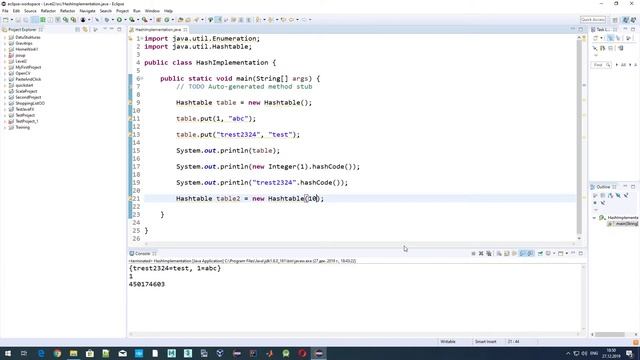Open the Window menu
The width and height of the screenshot is (640, 360).
(152, 11)
